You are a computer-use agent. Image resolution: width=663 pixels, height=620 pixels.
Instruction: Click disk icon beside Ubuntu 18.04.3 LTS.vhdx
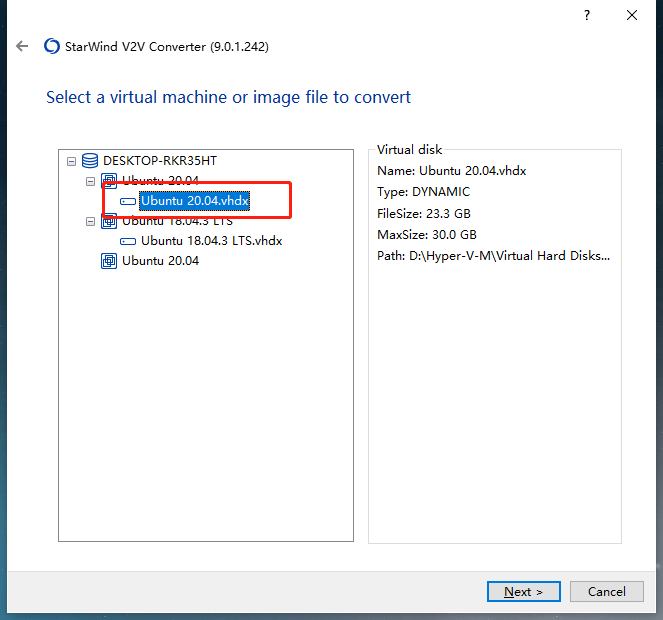[128, 241]
